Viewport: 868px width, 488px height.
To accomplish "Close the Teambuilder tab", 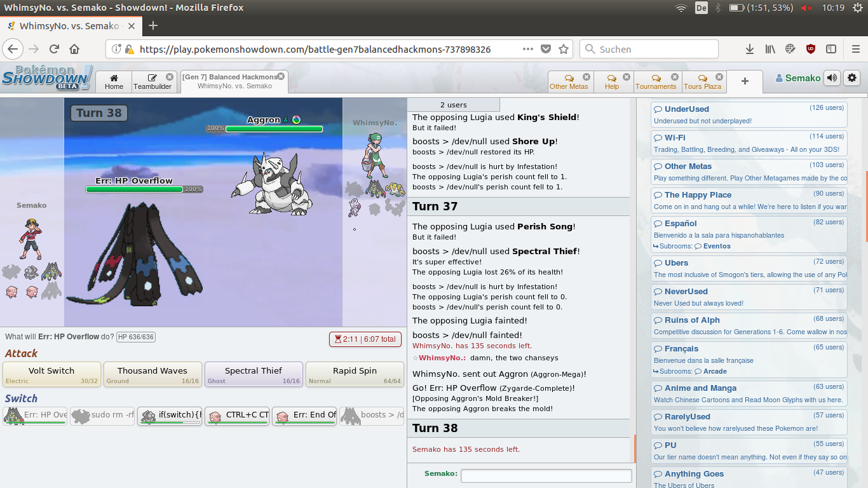I will [170, 77].
